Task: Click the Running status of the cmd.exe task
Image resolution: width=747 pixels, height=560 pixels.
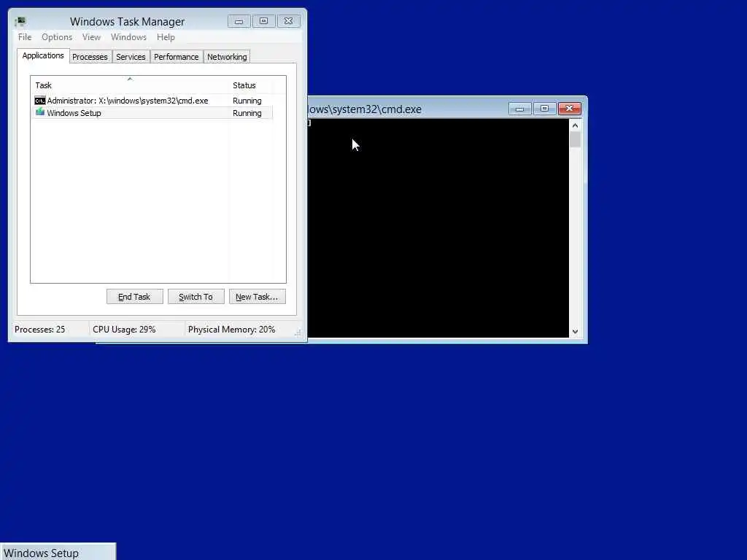Action: point(247,101)
